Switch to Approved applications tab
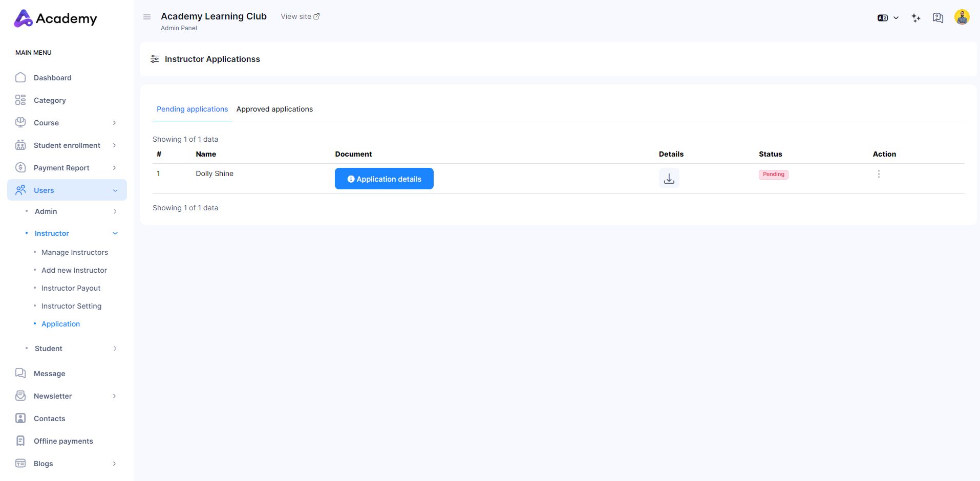Viewport: 980px width, 481px height. click(x=274, y=109)
